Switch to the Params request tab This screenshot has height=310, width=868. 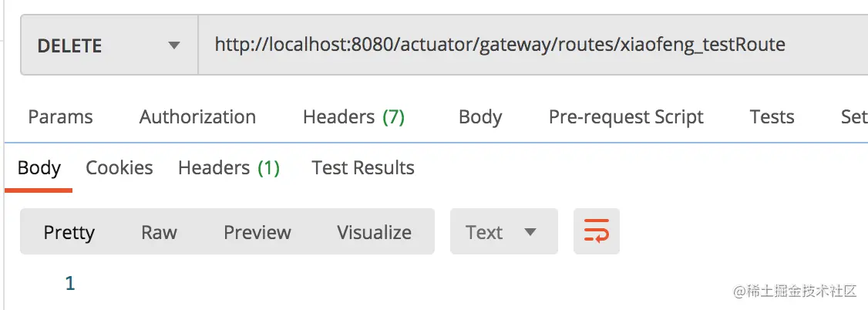(x=60, y=117)
